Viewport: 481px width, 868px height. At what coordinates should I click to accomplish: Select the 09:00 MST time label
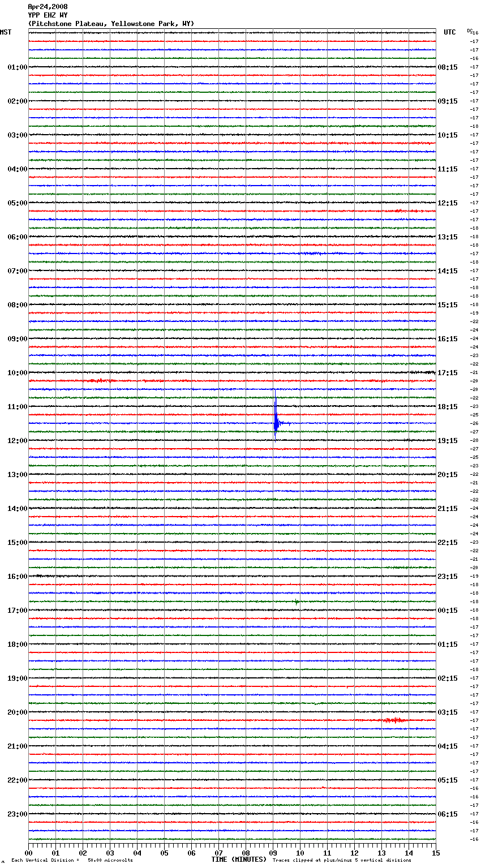pos(18,339)
